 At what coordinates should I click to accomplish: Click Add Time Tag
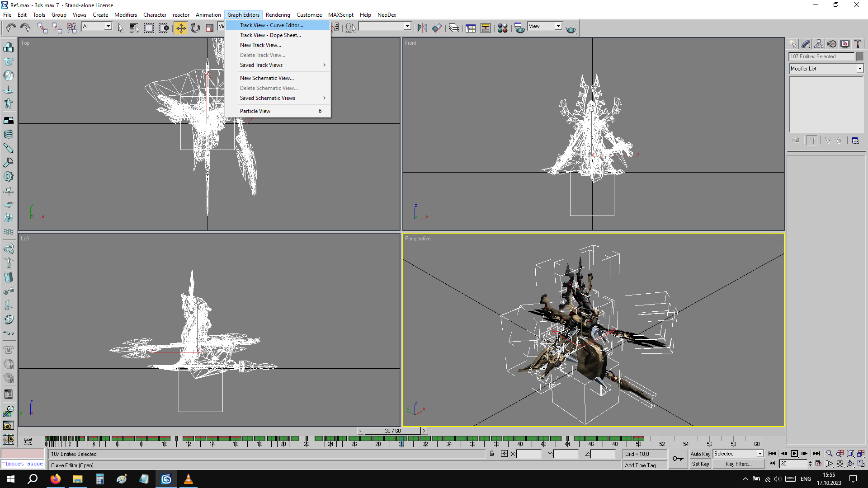coord(640,465)
